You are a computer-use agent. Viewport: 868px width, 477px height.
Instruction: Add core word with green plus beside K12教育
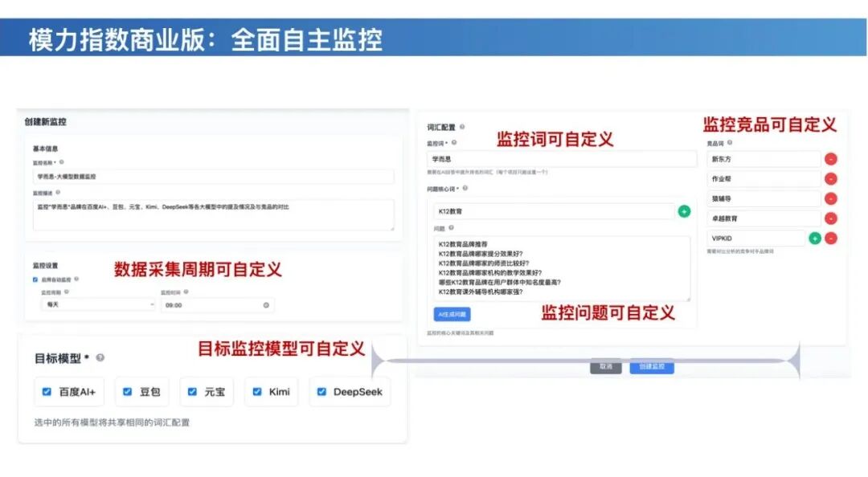point(684,211)
